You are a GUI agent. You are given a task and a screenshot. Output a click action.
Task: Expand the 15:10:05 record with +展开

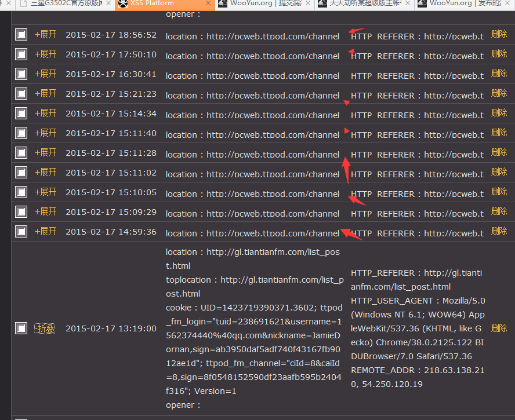pyautogui.click(x=46, y=192)
